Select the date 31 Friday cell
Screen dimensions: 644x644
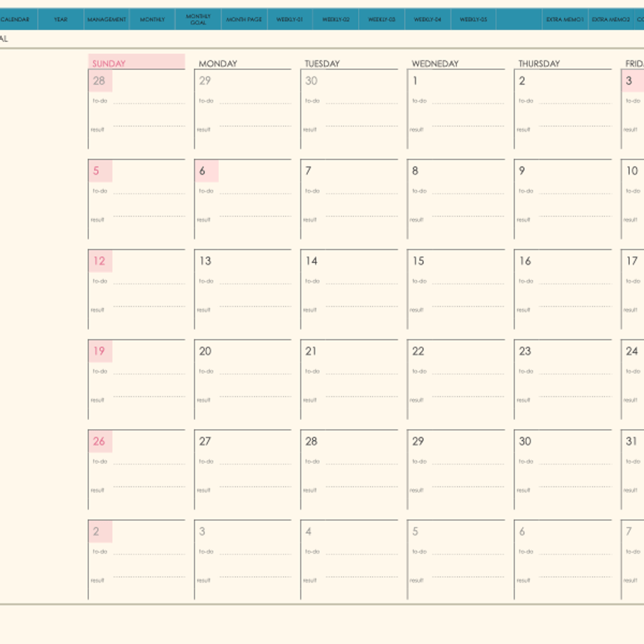(x=633, y=470)
